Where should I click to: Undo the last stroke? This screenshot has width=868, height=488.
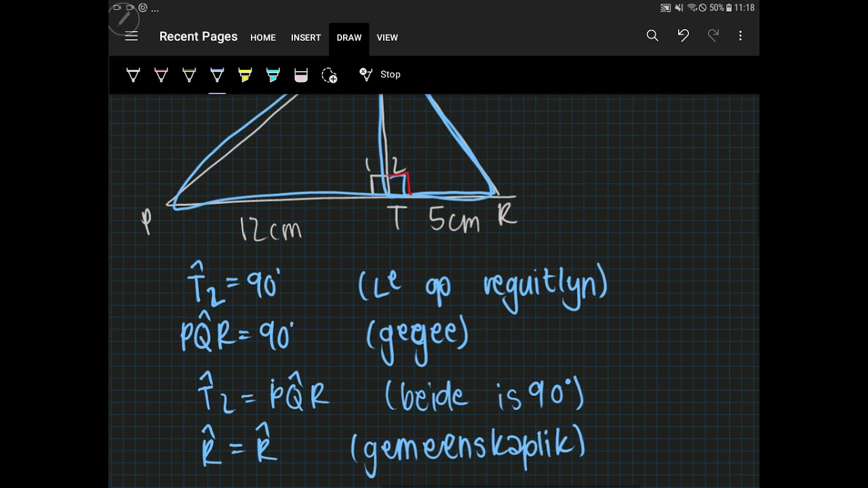tap(683, 36)
